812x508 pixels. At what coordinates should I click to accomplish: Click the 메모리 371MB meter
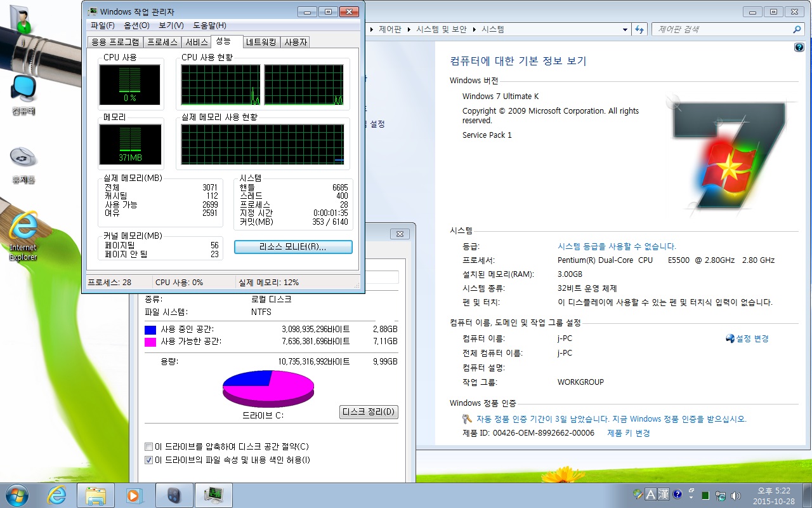click(130, 144)
